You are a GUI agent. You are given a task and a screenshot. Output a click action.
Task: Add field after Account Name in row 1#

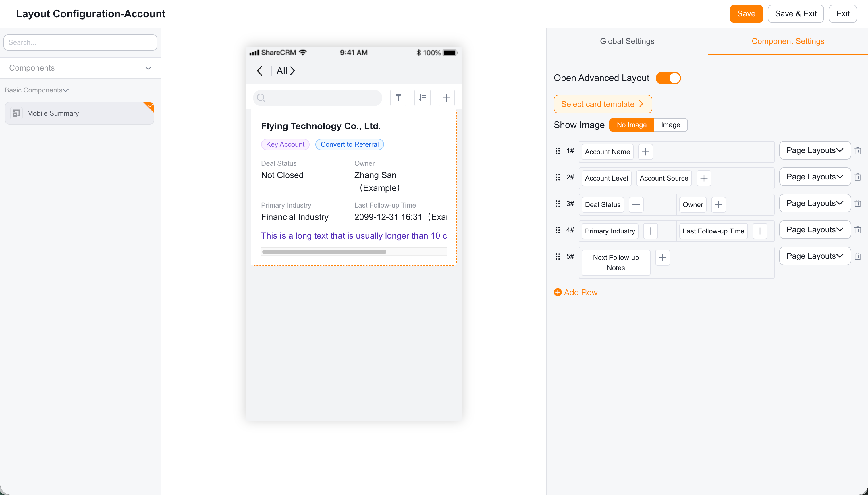646,152
